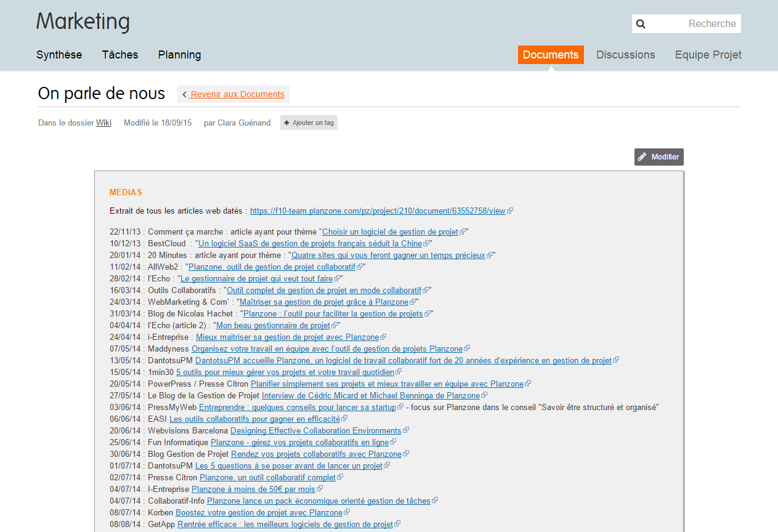Click Revenir aux Documents link
The image size is (778, 532).
(238, 94)
